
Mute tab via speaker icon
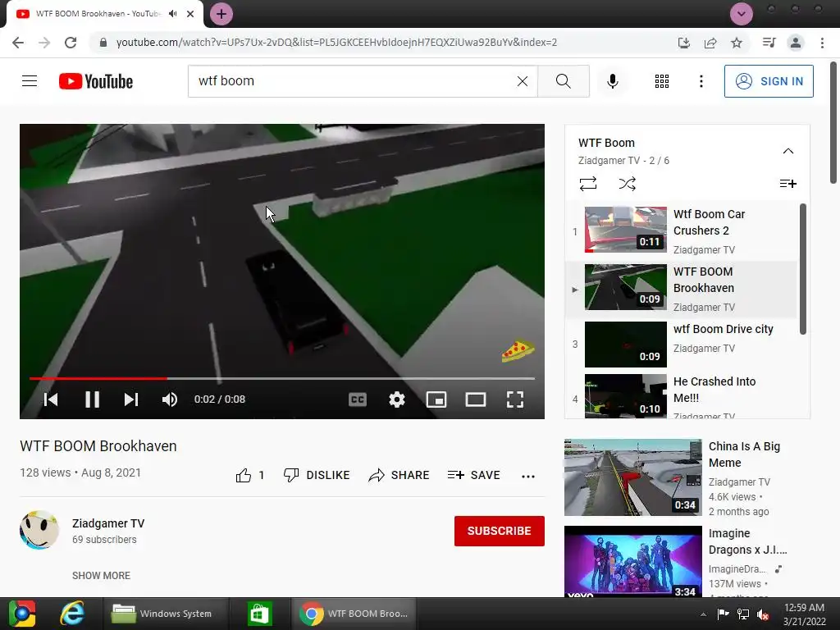[x=172, y=14]
